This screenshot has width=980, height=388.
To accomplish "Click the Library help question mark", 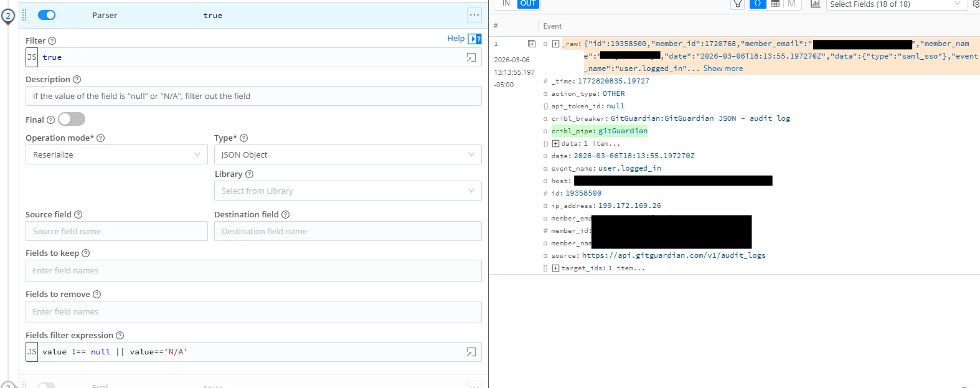I will [250, 174].
